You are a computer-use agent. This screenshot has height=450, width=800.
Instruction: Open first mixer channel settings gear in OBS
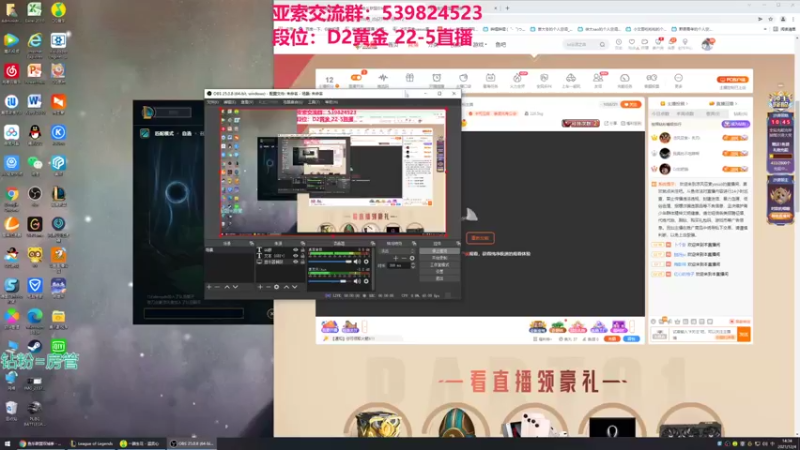tap(366, 262)
